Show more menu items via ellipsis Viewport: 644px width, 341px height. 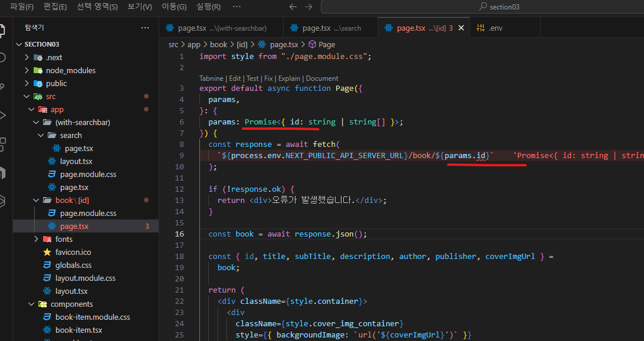[236, 6]
